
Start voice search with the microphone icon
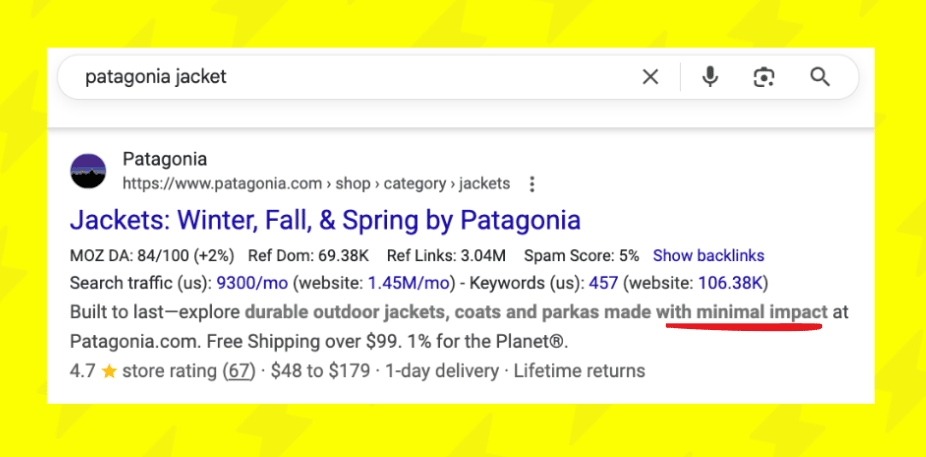(x=710, y=77)
